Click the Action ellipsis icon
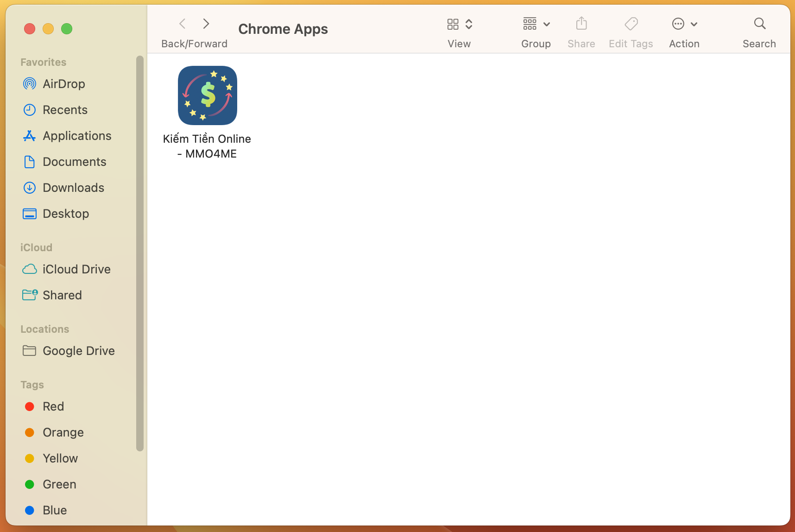Image resolution: width=795 pixels, height=532 pixels. click(678, 24)
